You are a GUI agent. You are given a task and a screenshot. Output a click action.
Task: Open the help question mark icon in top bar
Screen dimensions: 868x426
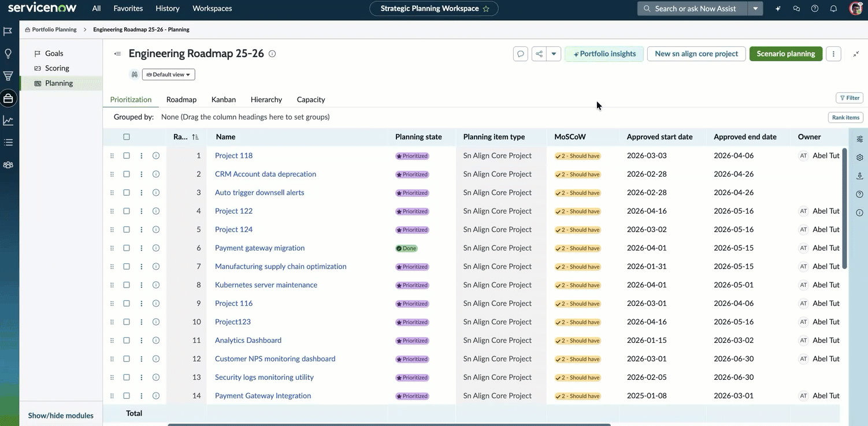coord(815,9)
